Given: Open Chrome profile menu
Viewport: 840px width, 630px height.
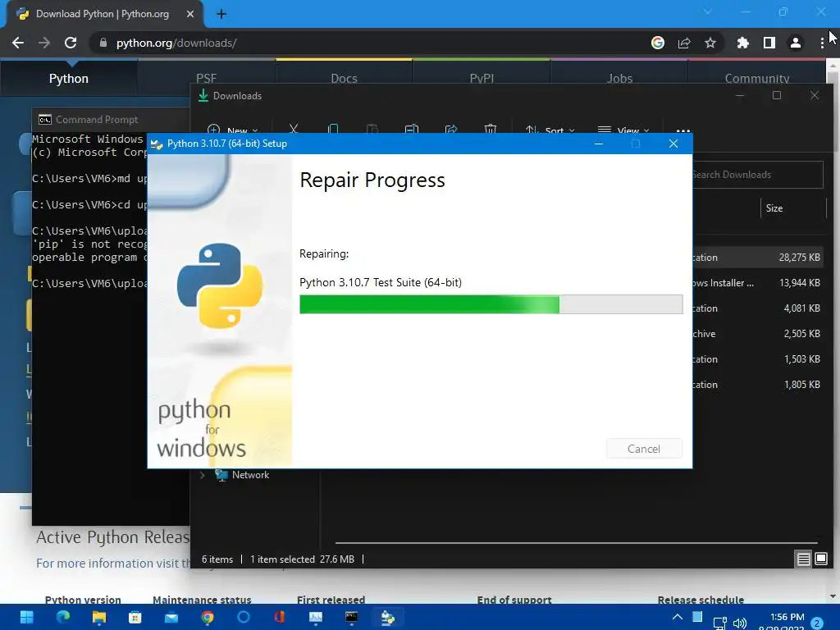Looking at the screenshot, I should pyautogui.click(x=796, y=43).
